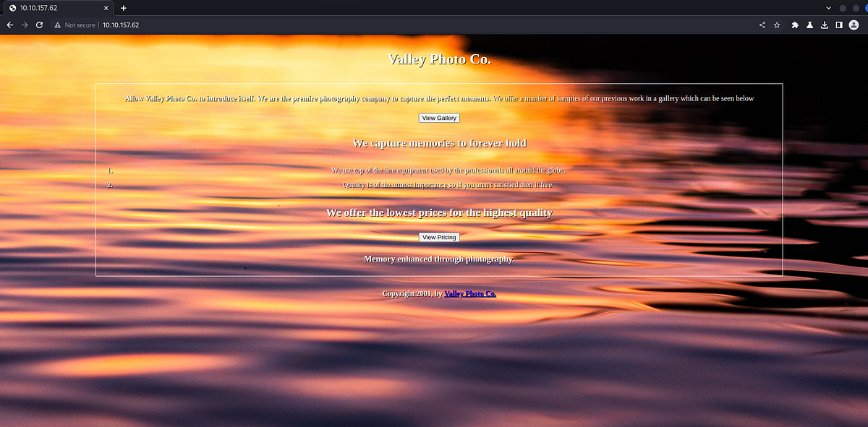Open the Downloads tray icon
Image resolution: width=868 pixels, height=427 pixels.
tap(825, 24)
